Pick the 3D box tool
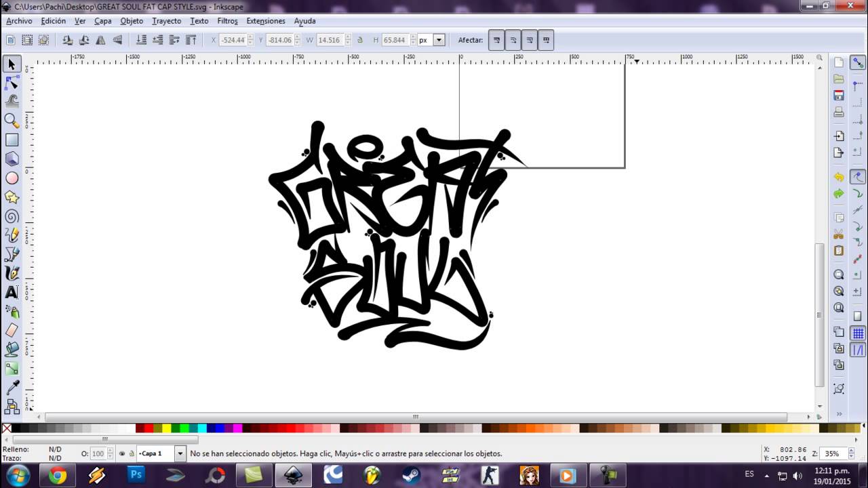 point(12,159)
